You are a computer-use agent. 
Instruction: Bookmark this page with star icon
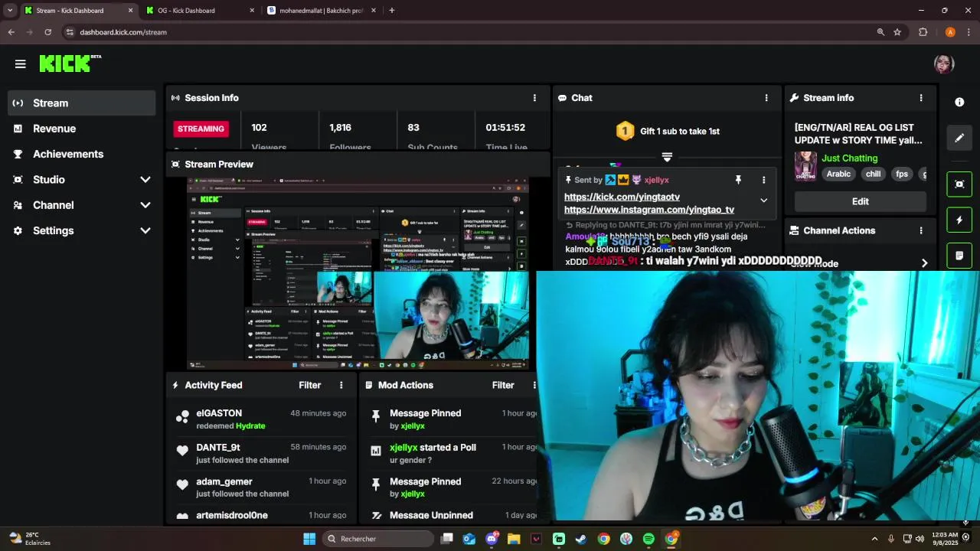tap(897, 32)
